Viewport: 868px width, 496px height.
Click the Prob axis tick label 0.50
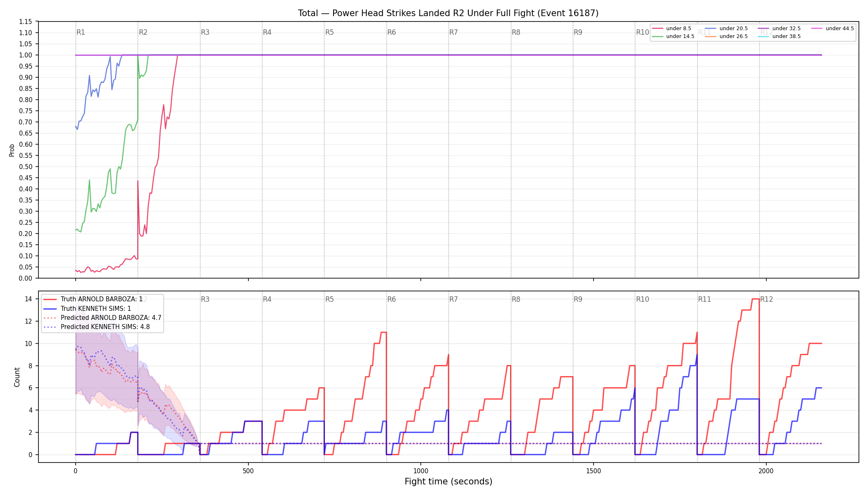pos(26,167)
